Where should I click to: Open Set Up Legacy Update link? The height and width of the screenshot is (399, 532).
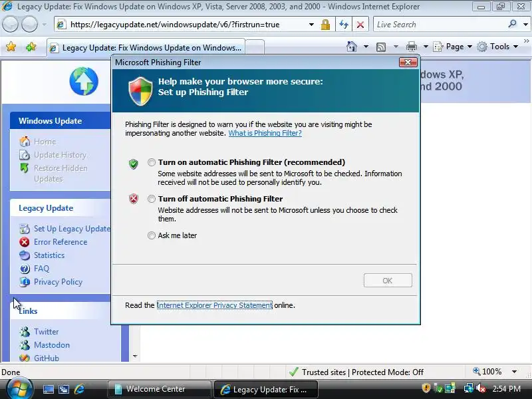pyautogui.click(x=72, y=229)
